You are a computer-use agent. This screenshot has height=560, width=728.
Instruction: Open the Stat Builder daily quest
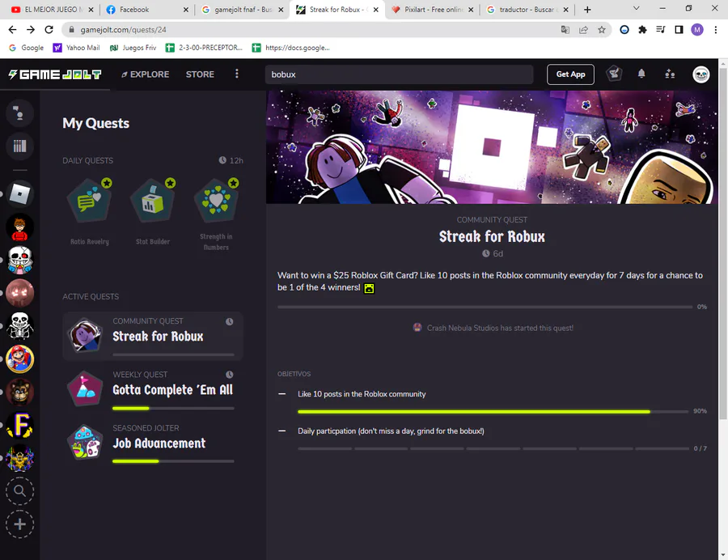[153, 212]
